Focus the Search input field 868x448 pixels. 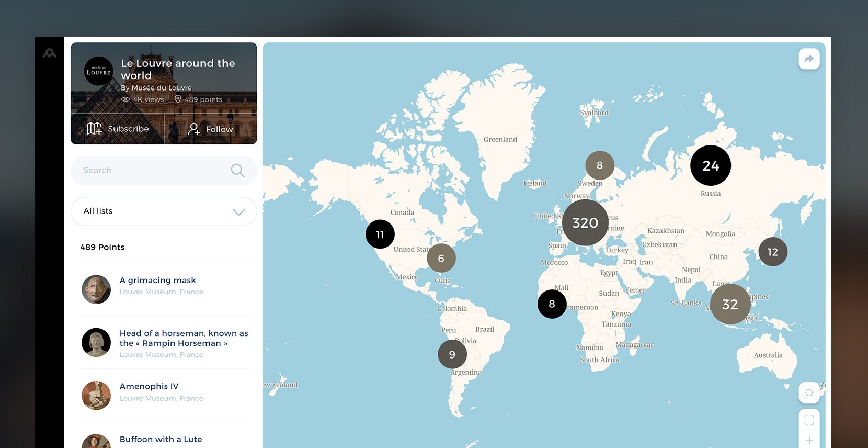click(x=164, y=170)
